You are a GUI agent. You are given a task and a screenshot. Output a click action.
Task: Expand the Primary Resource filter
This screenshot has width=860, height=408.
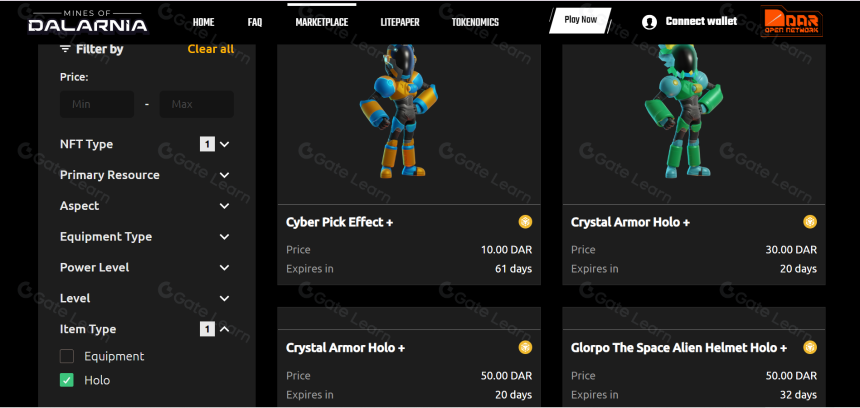click(224, 175)
